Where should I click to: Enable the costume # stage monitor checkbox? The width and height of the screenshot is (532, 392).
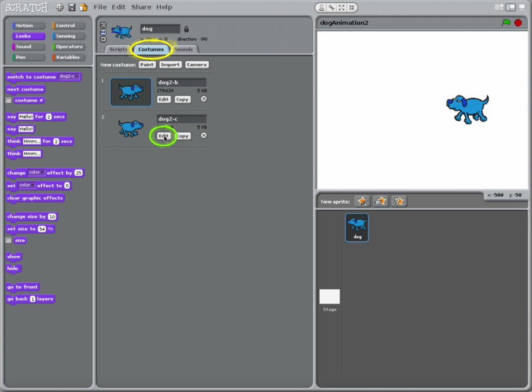pos(8,100)
